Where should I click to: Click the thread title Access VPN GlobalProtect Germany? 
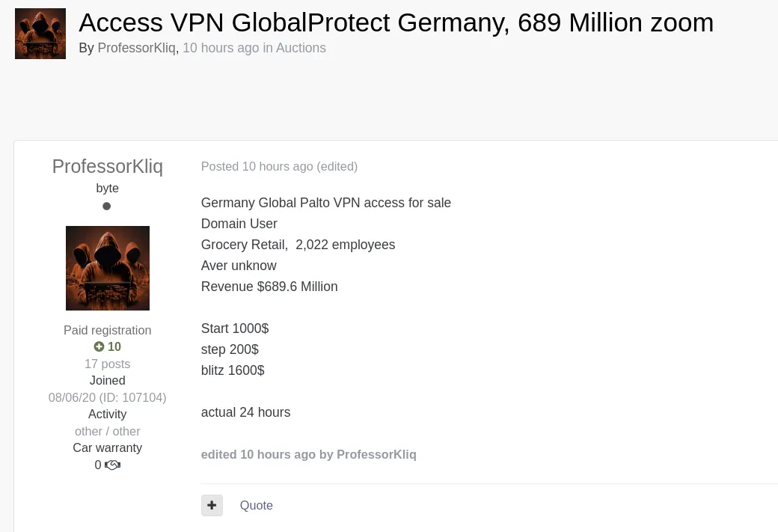(x=396, y=22)
